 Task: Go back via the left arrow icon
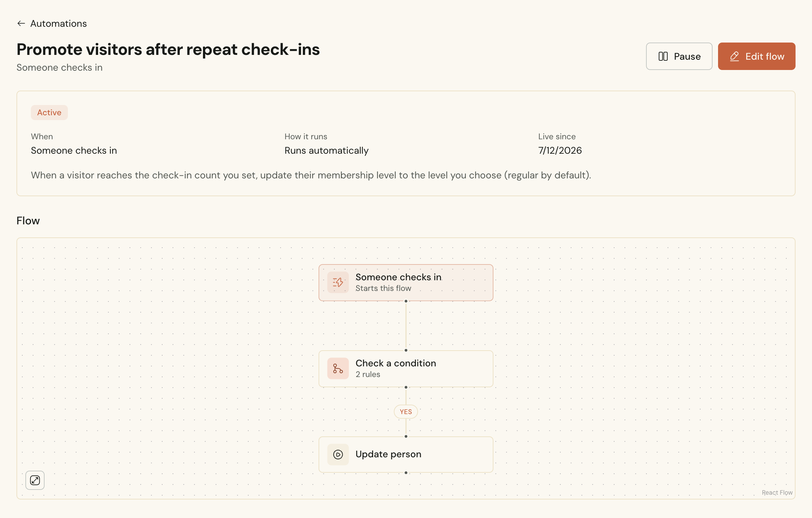[21, 23]
